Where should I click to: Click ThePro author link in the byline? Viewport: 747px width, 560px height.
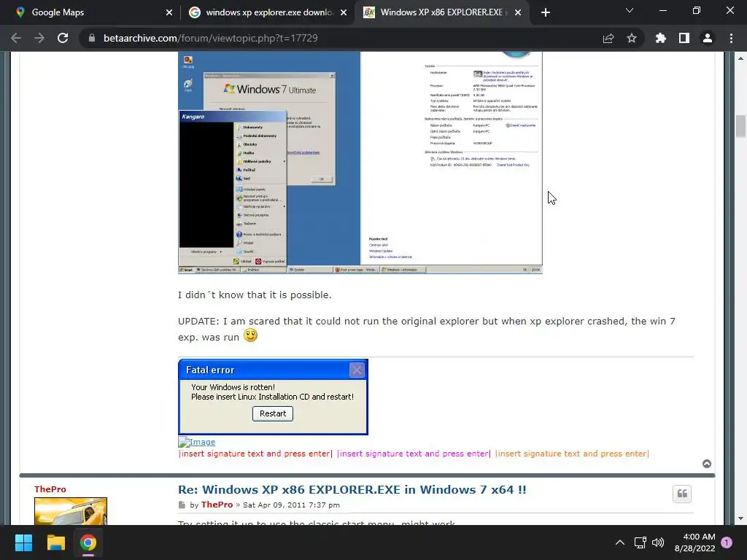click(217, 505)
